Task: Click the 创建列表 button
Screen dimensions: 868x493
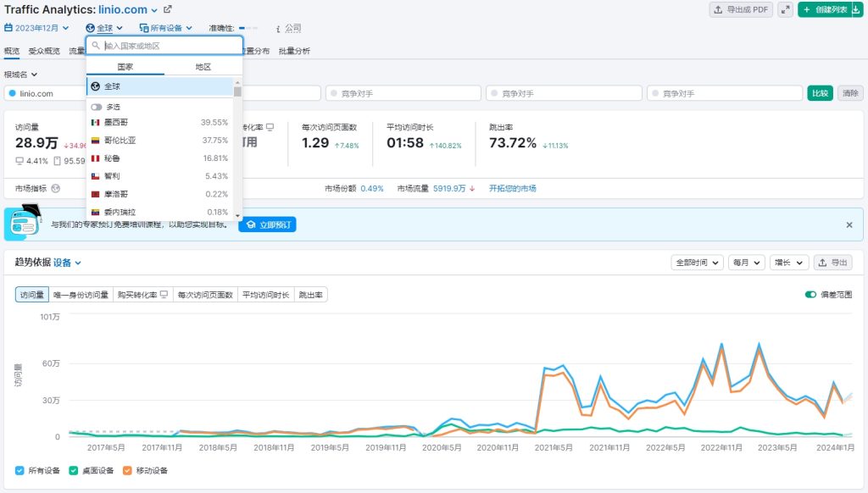Action: 825,9
